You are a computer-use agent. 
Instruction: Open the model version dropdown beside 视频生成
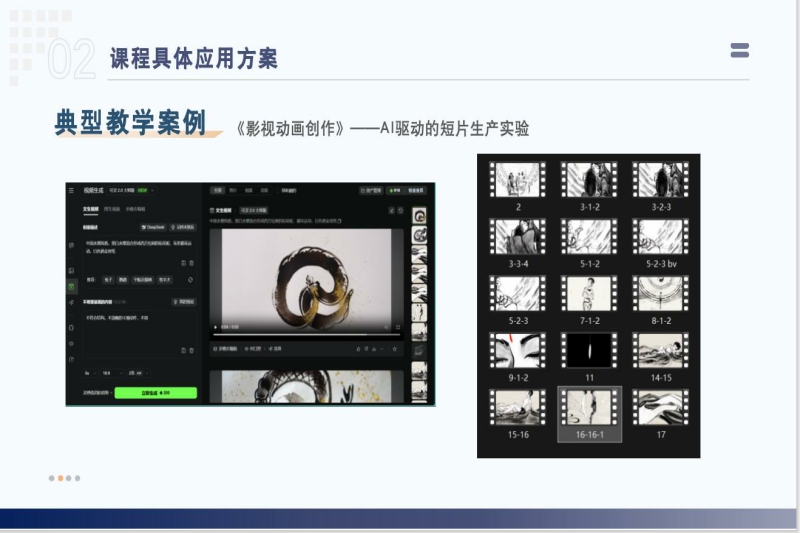(129, 189)
